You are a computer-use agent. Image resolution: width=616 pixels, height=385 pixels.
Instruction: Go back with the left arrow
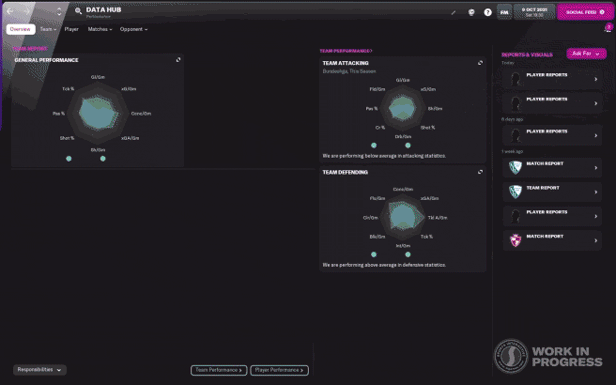click(10, 11)
